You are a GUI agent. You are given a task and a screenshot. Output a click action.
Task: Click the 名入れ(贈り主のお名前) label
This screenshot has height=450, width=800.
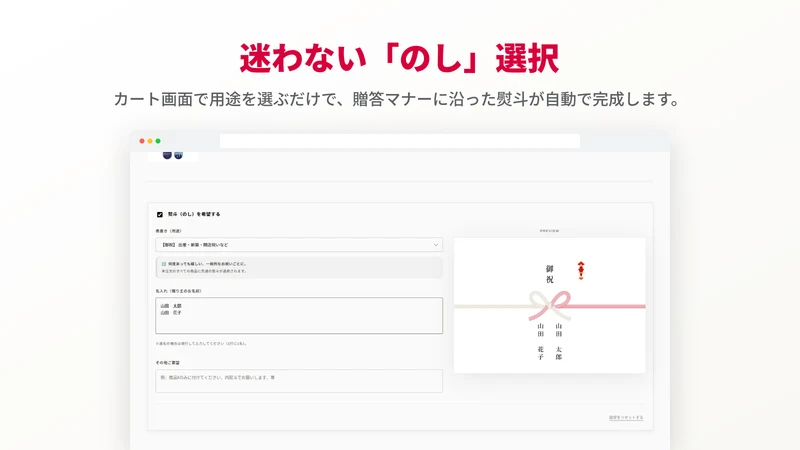point(179,291)
